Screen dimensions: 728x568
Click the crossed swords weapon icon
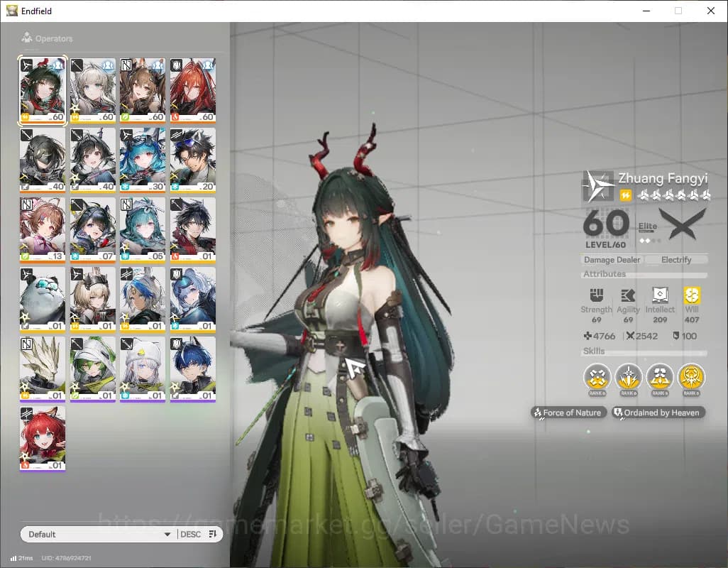pyautogui.click(x=683, y=224)
